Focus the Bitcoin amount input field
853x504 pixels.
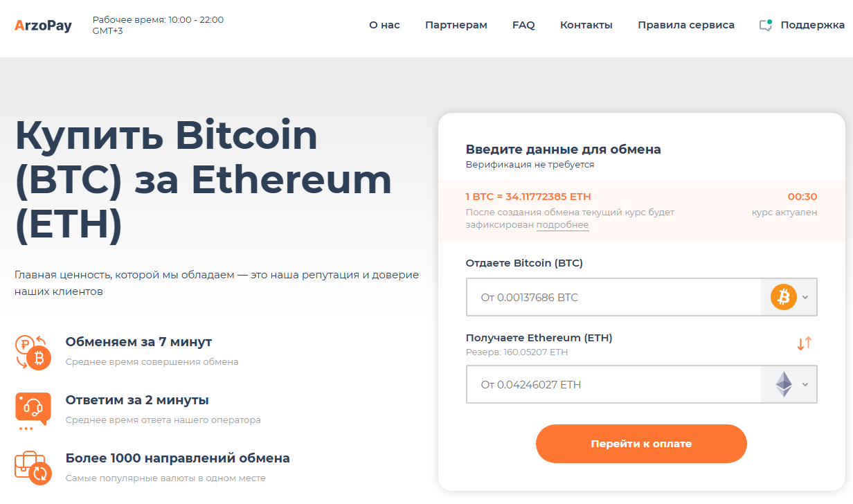[x=613, y=298]
